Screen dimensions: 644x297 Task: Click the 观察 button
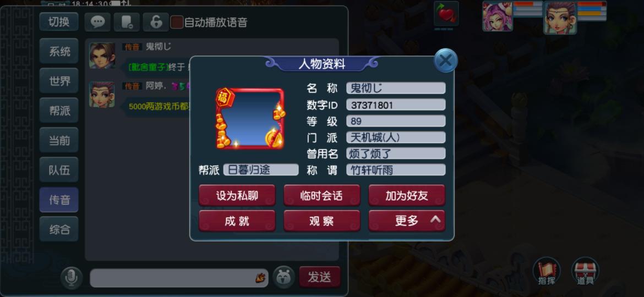click(x=321, y=221)
